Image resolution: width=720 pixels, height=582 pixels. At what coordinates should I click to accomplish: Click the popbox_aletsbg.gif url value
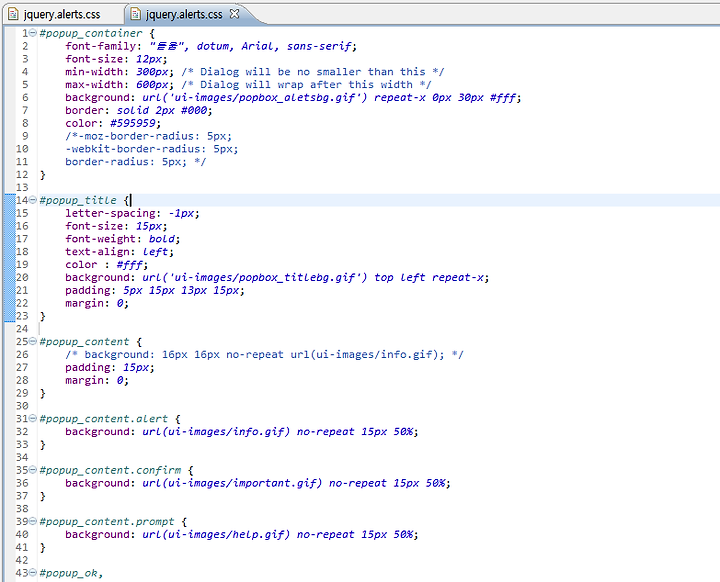(255, 98)
